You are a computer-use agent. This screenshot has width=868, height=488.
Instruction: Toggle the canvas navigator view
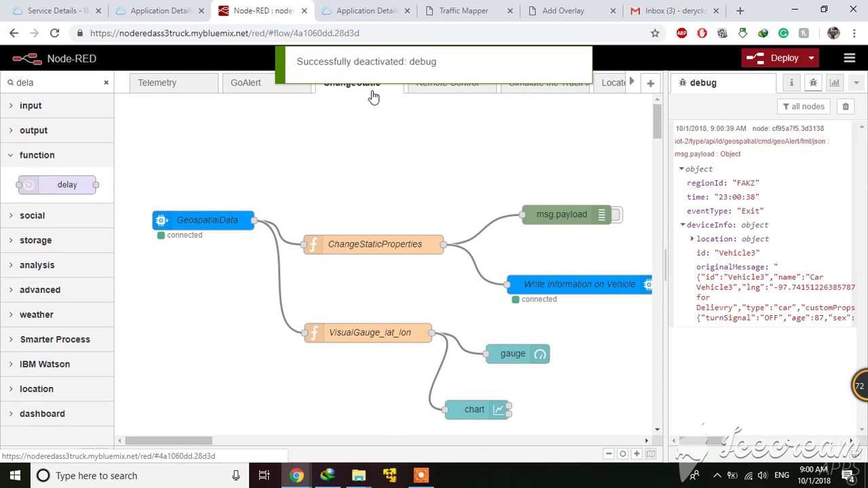coord(651,454)
